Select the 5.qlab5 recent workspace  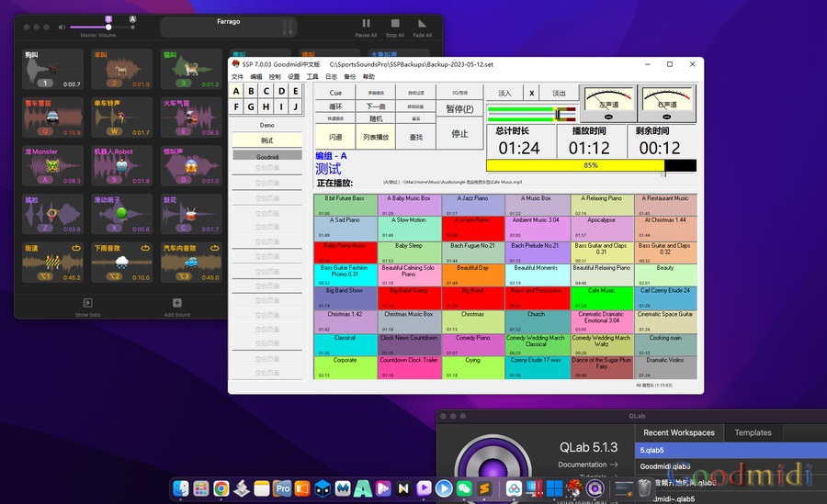731,450
